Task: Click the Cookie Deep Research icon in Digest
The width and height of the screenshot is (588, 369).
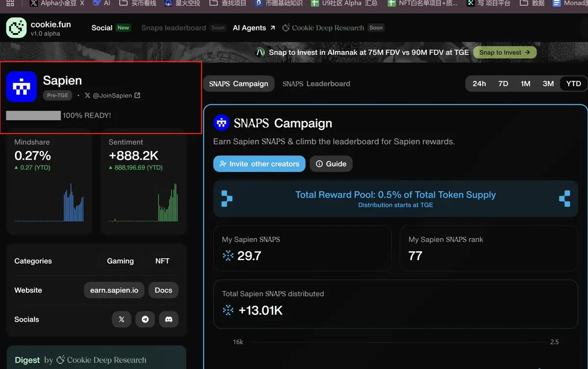Action: (61, 360)
